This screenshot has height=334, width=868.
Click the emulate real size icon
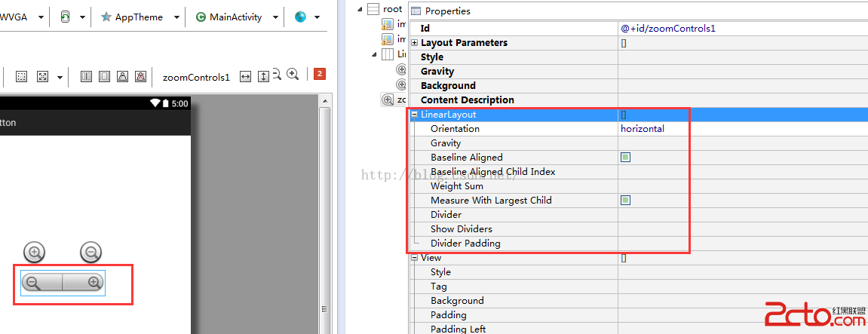(x=43, y=76)
